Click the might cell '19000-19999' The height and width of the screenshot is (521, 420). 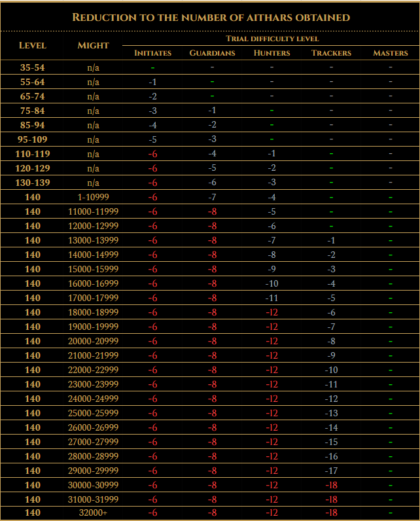click(x=94, y=327)
